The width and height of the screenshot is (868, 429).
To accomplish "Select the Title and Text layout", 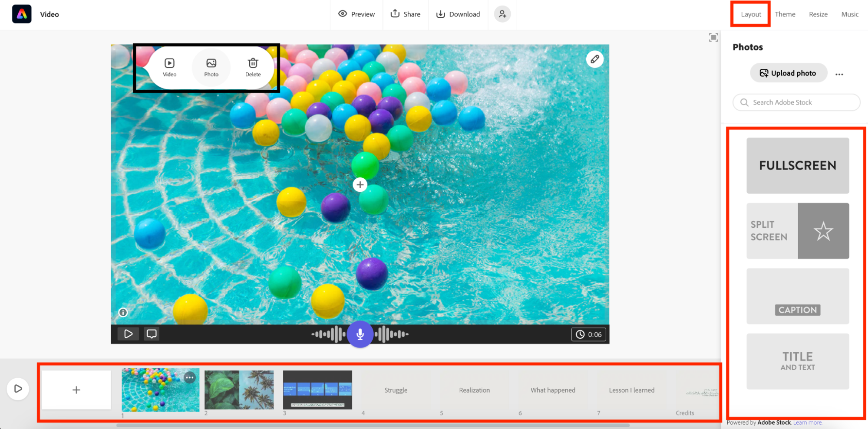I will point(798,361).
